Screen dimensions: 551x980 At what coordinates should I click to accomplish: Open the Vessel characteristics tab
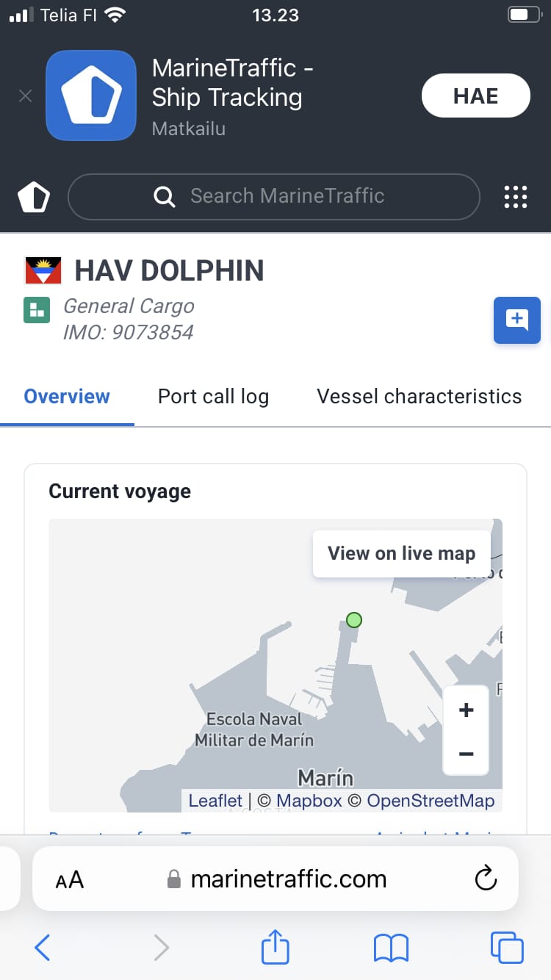pos(419,396)
